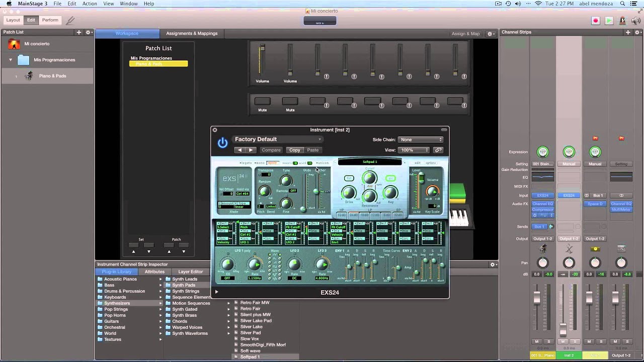Switch to the Attributes tab

(x=154, y=271)
